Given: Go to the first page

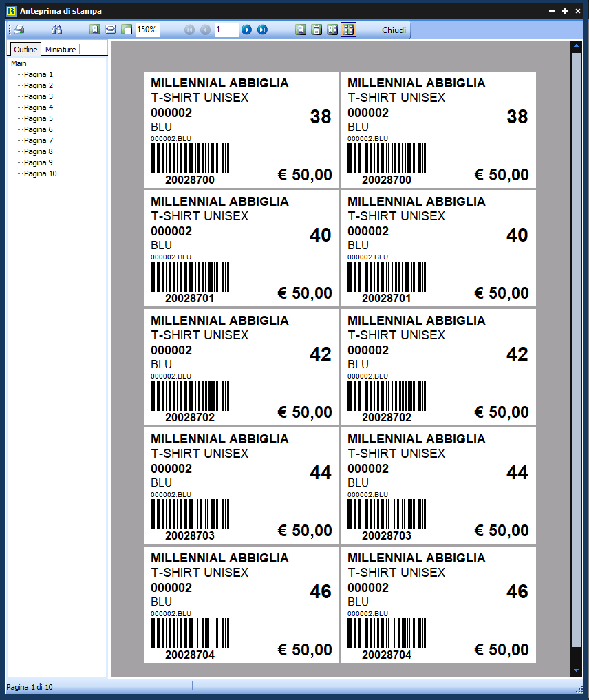Looking at the screenshot, I should 190,30.
